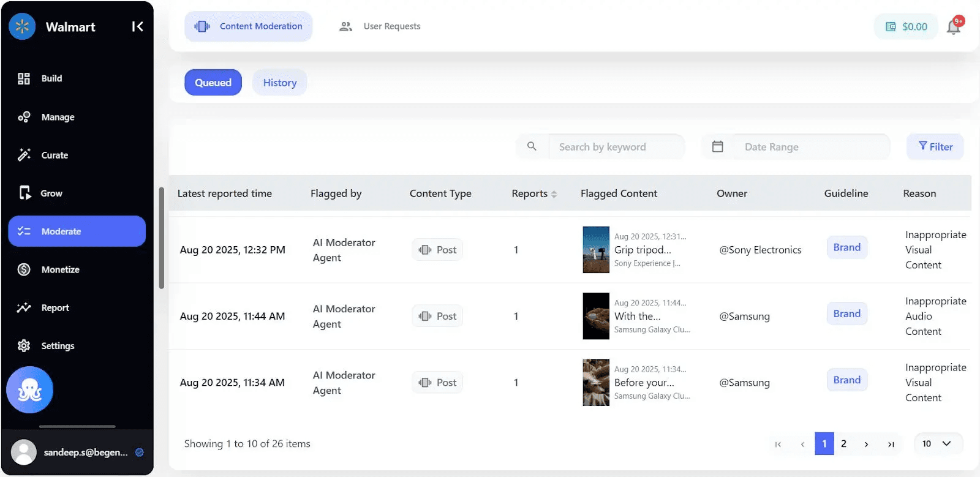Click the verified badge beside the account email
Image resolution: width=980 pixels, height=477 pixels.
[140, 453]
